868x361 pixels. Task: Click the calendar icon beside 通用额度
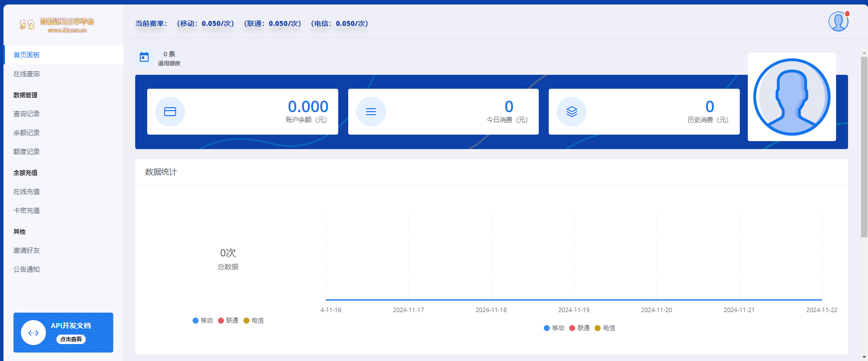(x=144, y=57)
